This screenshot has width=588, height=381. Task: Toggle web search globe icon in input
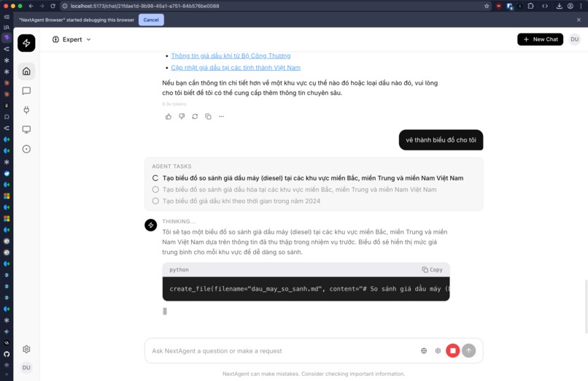tap(424, 350)
